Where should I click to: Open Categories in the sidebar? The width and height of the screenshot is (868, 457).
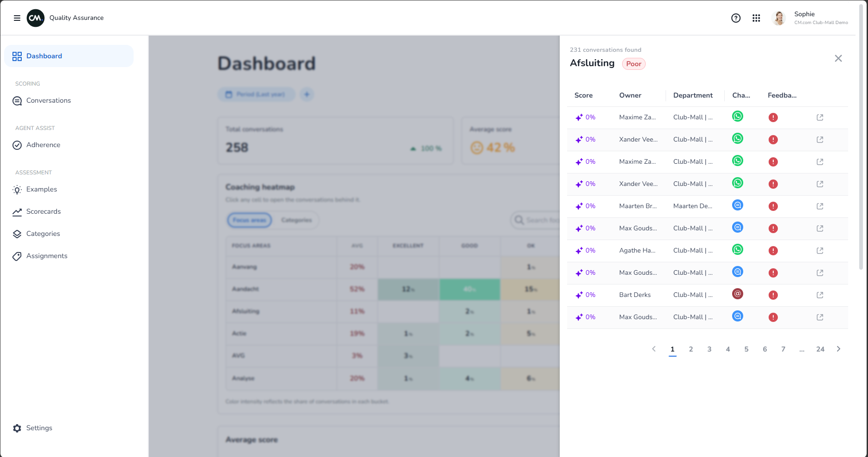[x=69, y=234]
